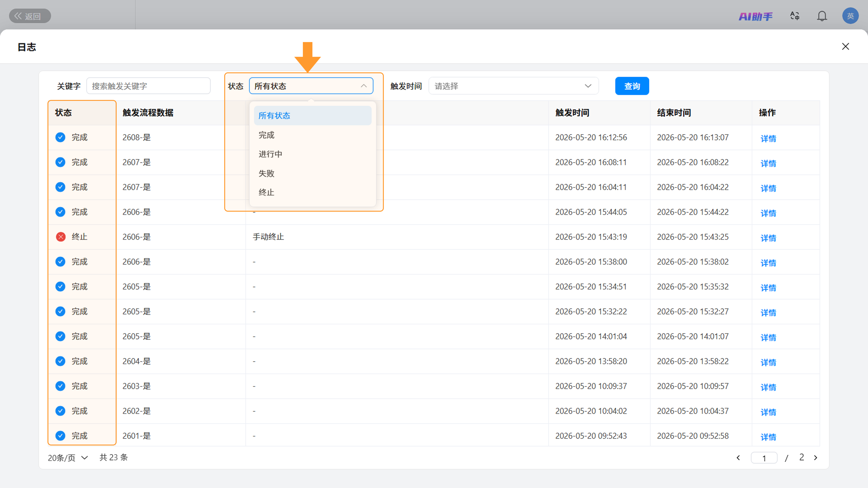Open 详情 for the 09:52:43 log row
Image resolution: width=868 pixels, height=488 pixels.
pos(768,437)
